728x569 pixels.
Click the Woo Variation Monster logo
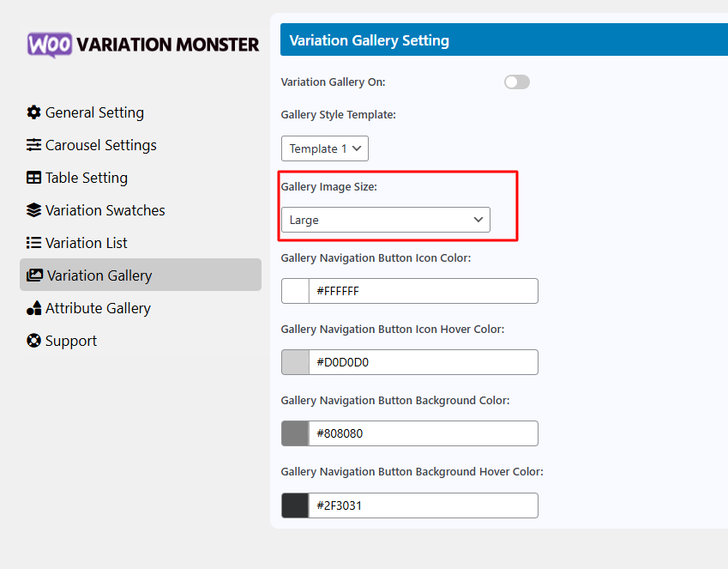(143, 45)
